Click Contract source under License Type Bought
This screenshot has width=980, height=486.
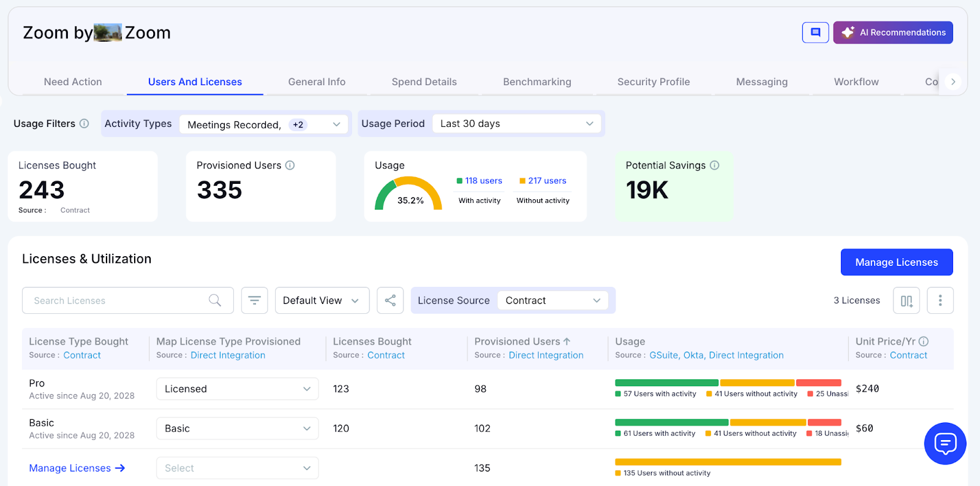coord(82,355)
